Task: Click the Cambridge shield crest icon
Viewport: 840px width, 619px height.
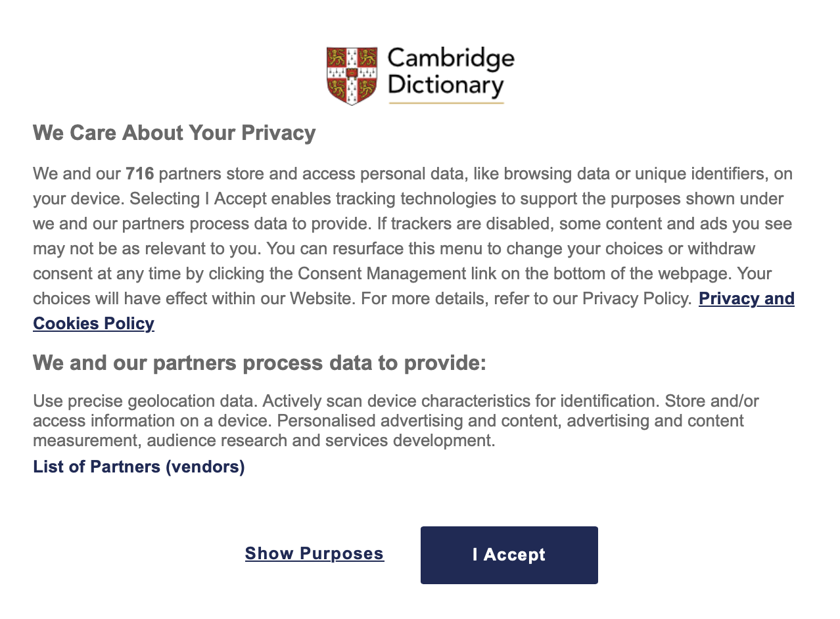Action: (x=352, y=76)
